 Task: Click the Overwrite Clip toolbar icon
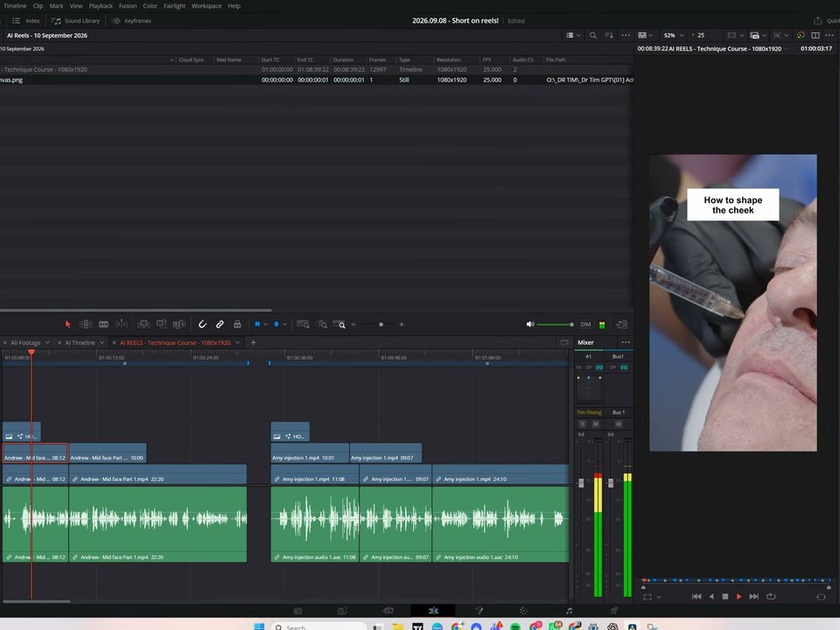click(161, 324)
